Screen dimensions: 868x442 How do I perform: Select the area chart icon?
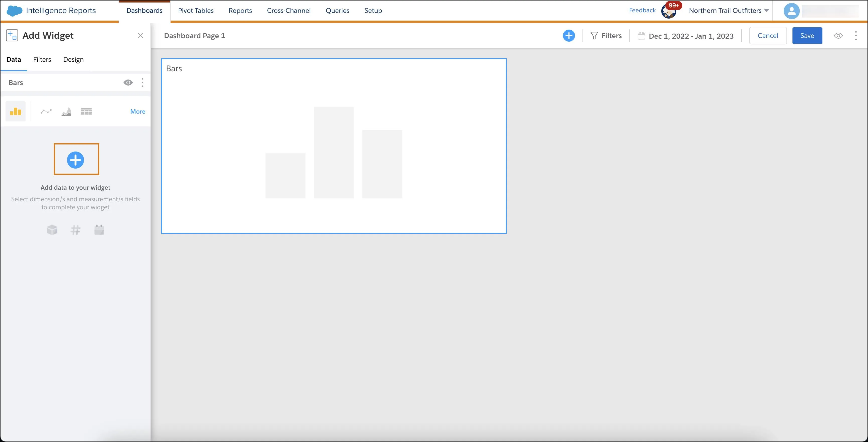coord(66,111)
